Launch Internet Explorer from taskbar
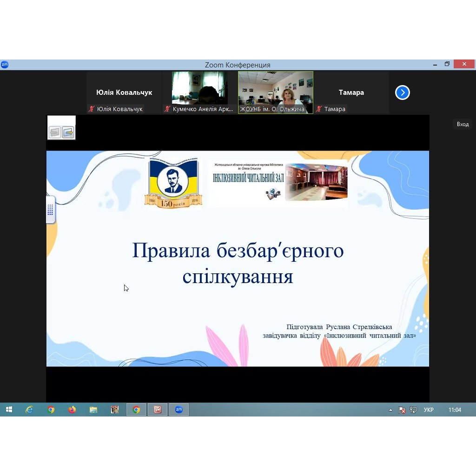 pos(29,410)
